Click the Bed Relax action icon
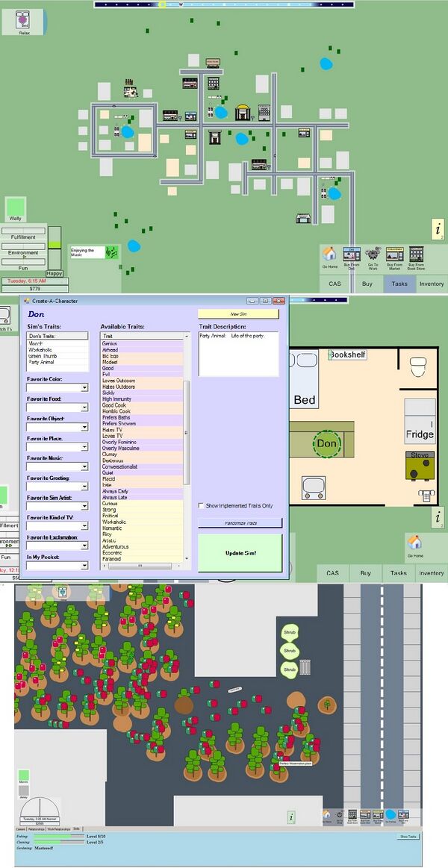Viewport: 448px width, 868px height. 24,18
